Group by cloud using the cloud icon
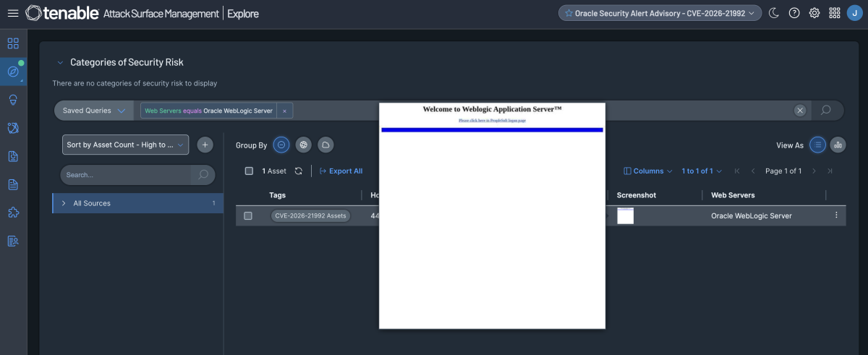The image size is (868, 355). (325, 145)
